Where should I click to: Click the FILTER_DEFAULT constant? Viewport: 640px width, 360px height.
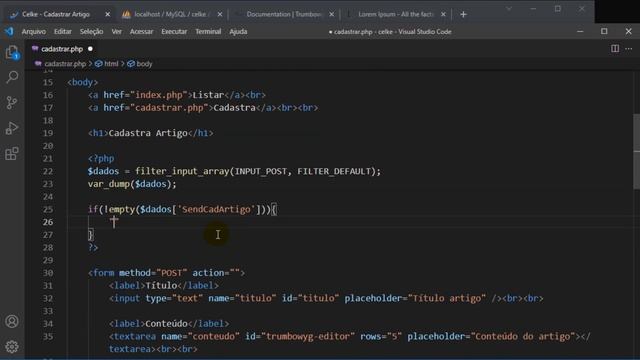(x=334, y=171)
